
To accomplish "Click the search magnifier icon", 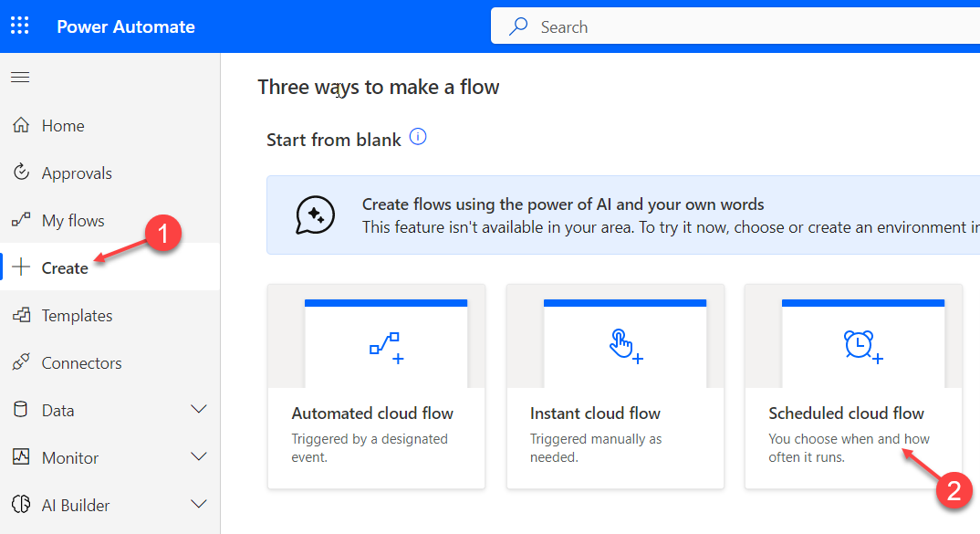I will click(x=518, y=26).
